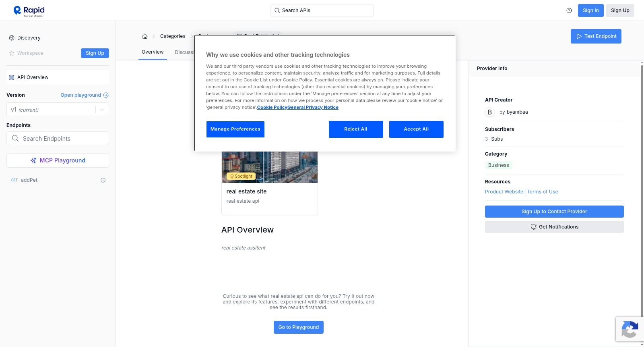Focus the Search Endpoints field
Viewport: 644px width, 347px height.
coord(58,138)
